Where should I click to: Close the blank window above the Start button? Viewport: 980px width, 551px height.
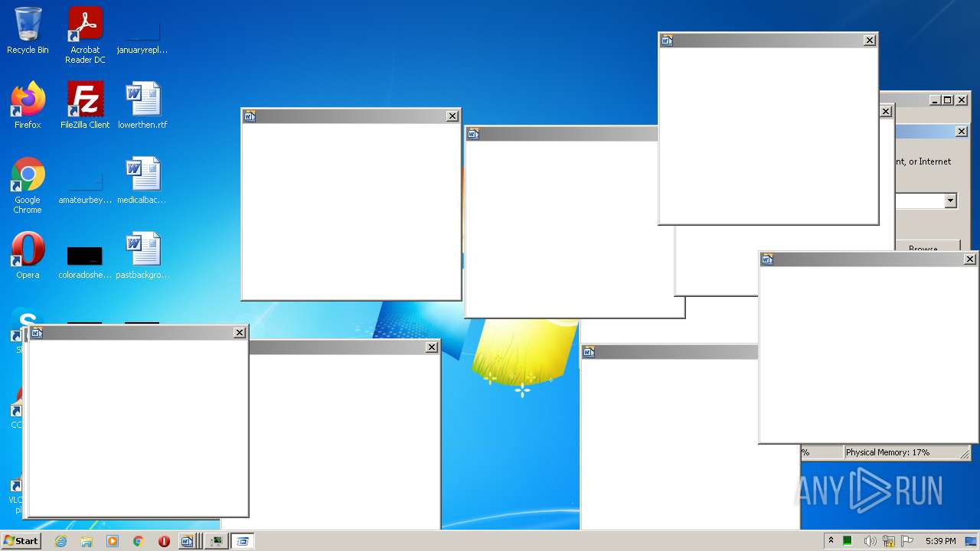240,333
